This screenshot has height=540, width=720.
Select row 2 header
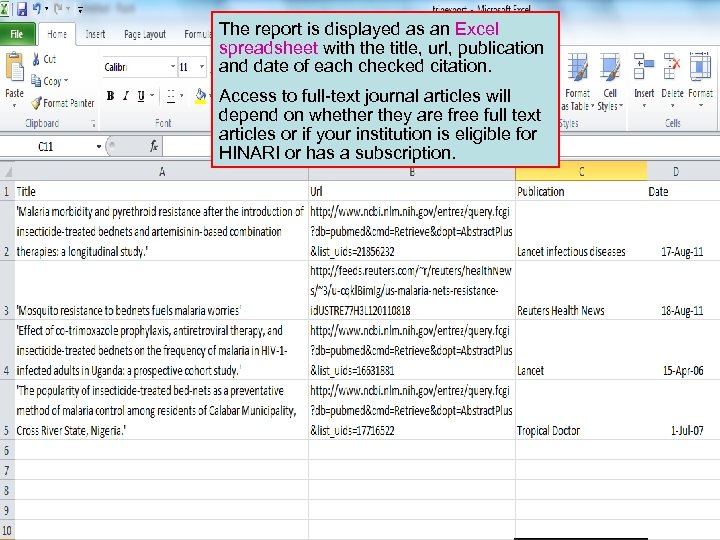(7, 231)
